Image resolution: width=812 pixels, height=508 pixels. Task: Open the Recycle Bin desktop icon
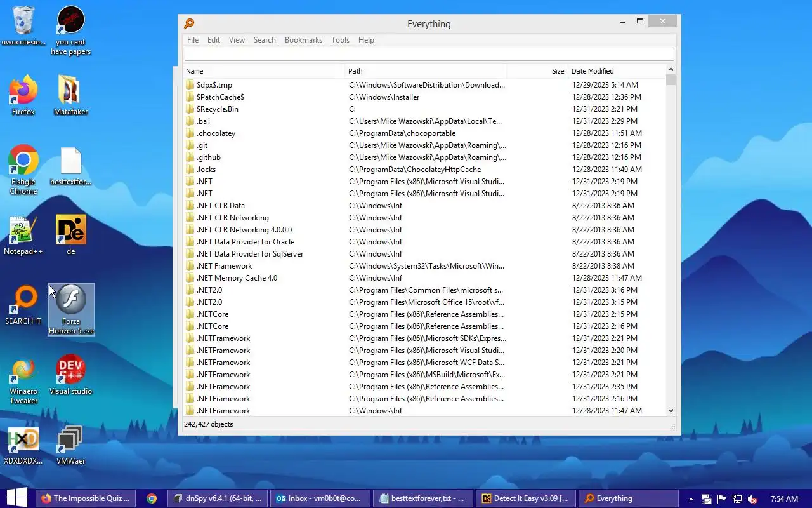pyautogui.click(x=23, y=25)
